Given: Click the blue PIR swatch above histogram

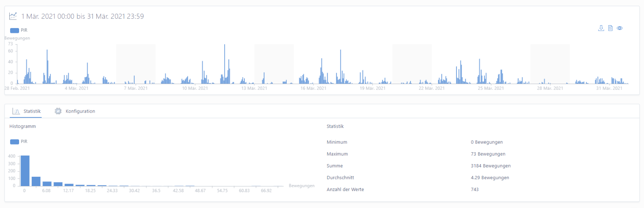Looking at the screenshot, I should point(15,142).
